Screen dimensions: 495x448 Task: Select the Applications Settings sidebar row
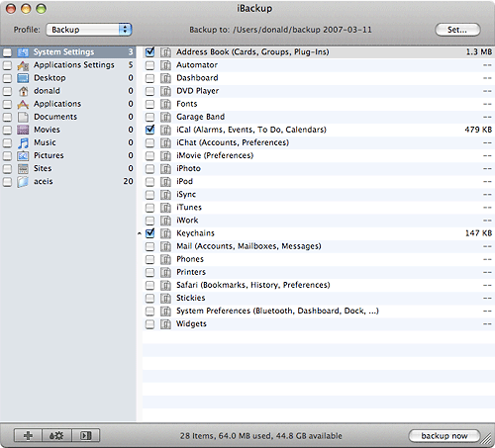point(68,65)
